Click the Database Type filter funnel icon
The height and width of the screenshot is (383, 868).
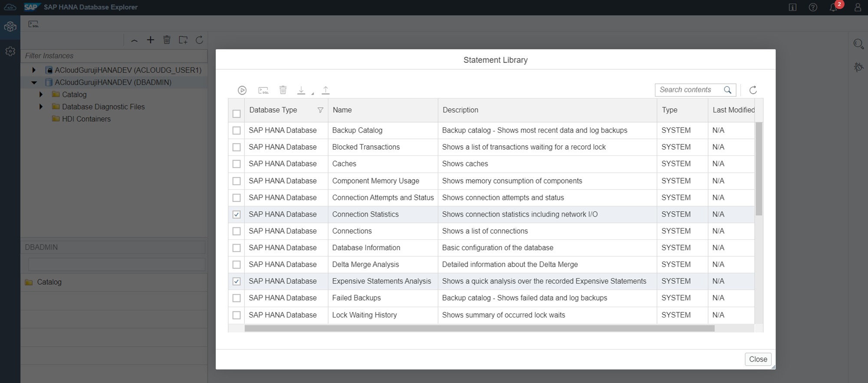coord(320,110)
